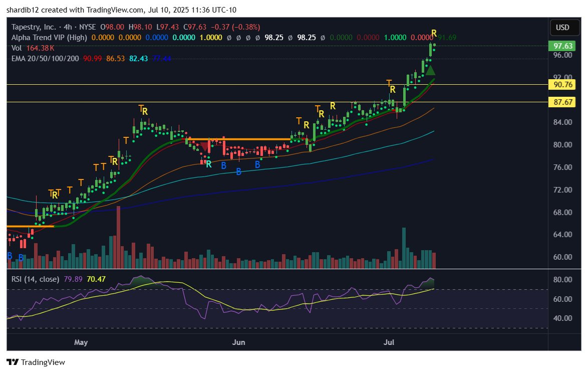Click the 90.76 horizontal line price label
Screen dimensions: 588x373
coord(563,84)
